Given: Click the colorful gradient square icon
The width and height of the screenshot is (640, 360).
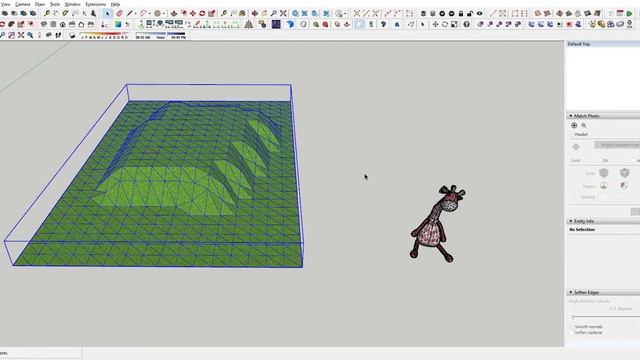Looking at the screenshot, I should coord(118,24).
